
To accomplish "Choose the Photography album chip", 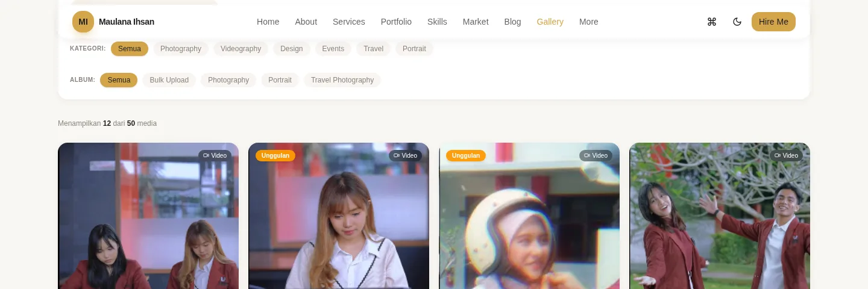I will pyautogui.click(x=228, y=80).
